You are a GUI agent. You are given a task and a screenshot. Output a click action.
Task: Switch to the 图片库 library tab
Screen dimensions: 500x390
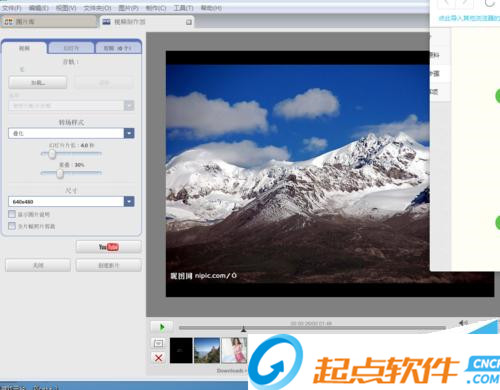(49, 22)
